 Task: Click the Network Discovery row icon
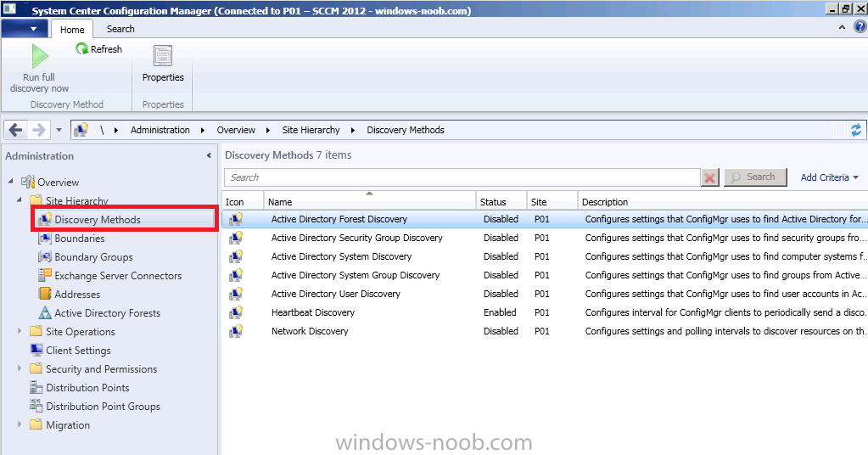(x=236, y=331)
